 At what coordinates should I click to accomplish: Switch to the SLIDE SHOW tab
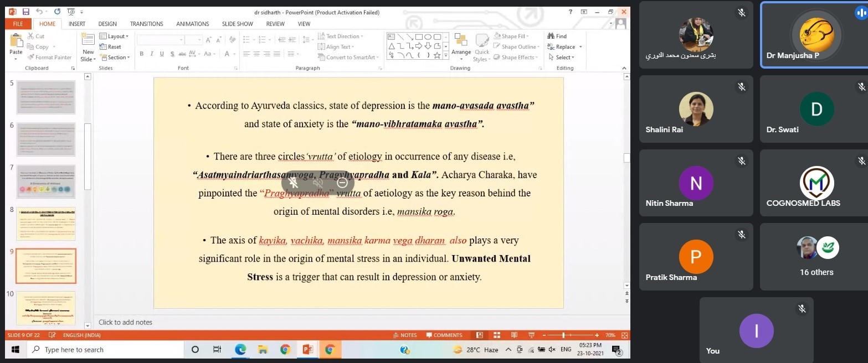pos(238,24)
